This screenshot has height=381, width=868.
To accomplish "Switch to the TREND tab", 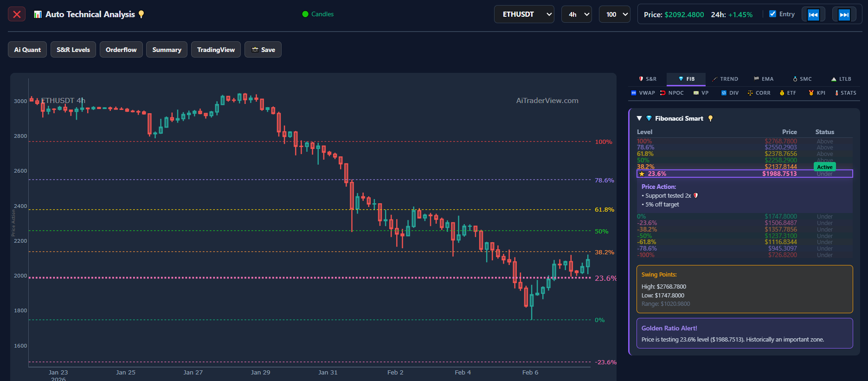I will pos(725,79).
